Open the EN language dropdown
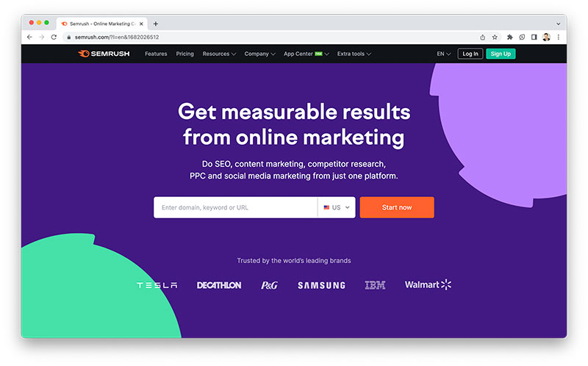This screenshot has height=366, width=588. [444, 54]
